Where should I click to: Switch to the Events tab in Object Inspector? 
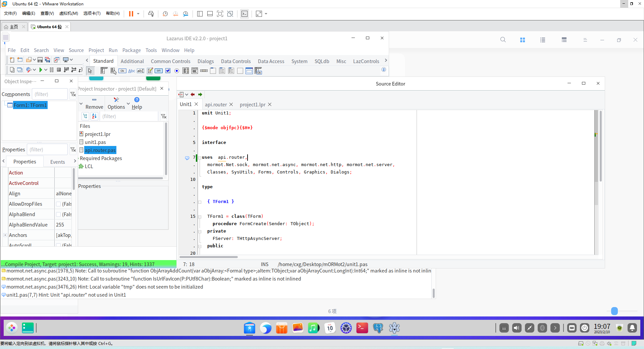coord(58,162)
